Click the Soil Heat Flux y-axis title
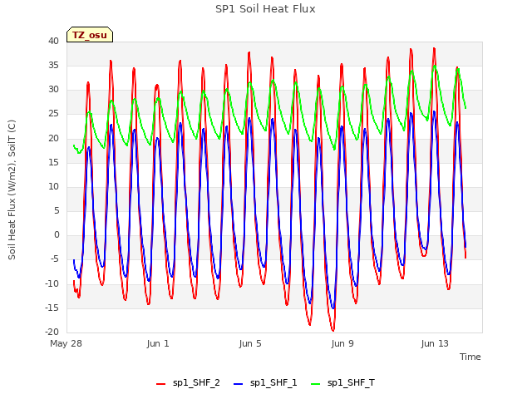 [x=12, y=190]
